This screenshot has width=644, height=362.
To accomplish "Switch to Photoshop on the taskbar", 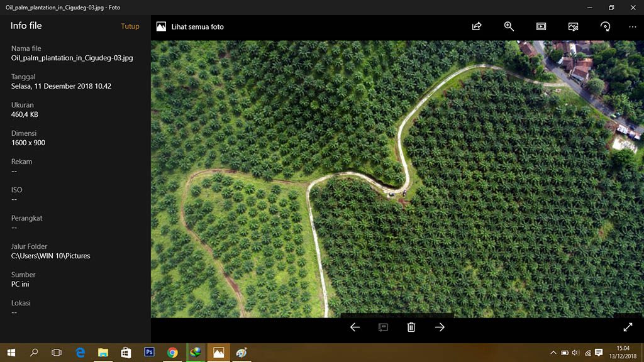I will point(149,352).
